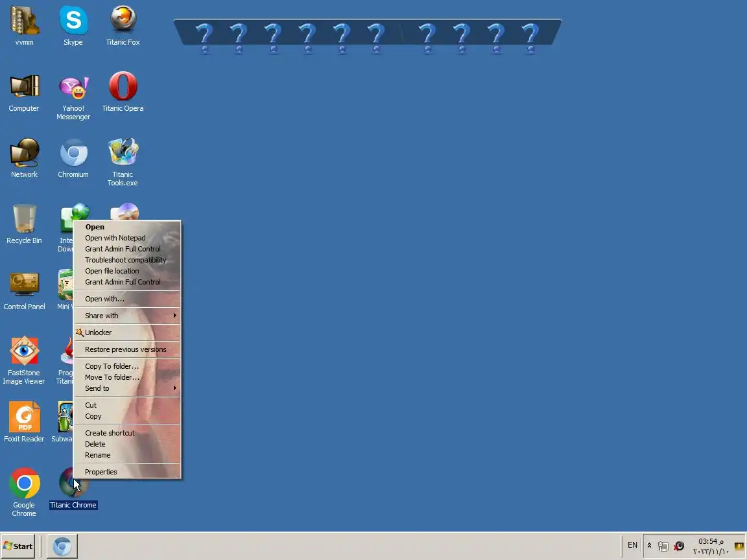Choose Delete in the context menu

pos(128,444)
